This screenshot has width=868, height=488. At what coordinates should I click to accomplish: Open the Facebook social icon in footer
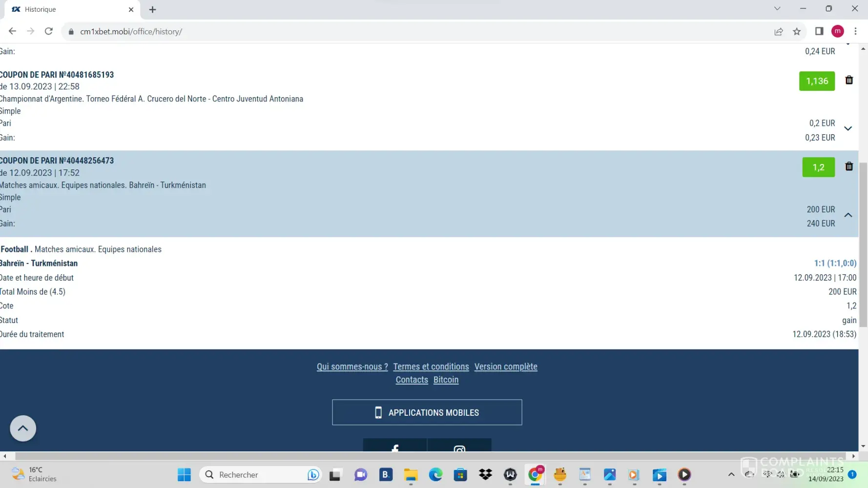[x=395, y=446]
